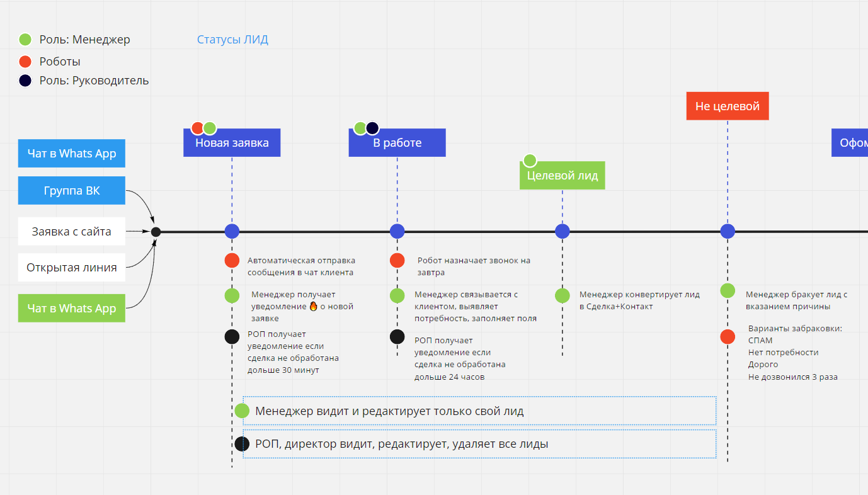The height and width of the screenshot is (495, 868).
Task: Click the Статусы ЛИД title text
Action: point(232,40)
